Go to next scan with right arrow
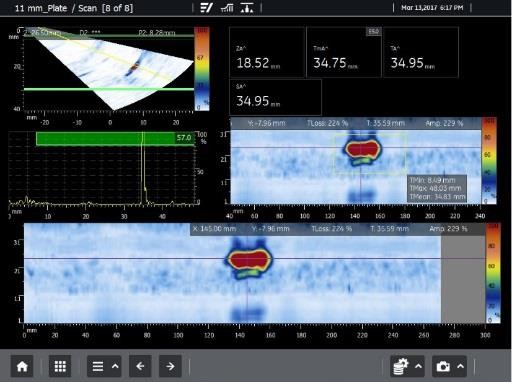 170,366
